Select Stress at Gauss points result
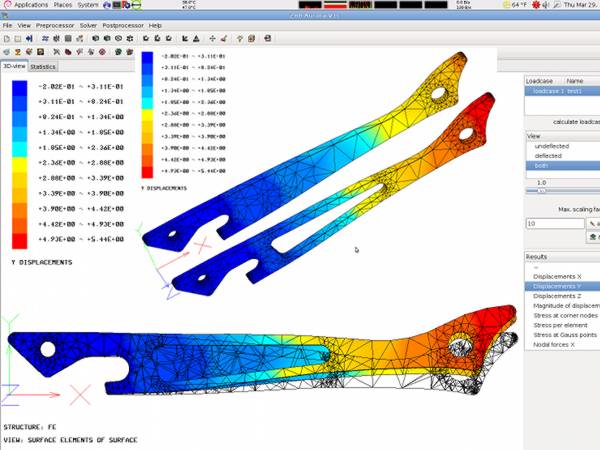The width and height of the screenshot is (600, 450). click(x=563, y=335)
